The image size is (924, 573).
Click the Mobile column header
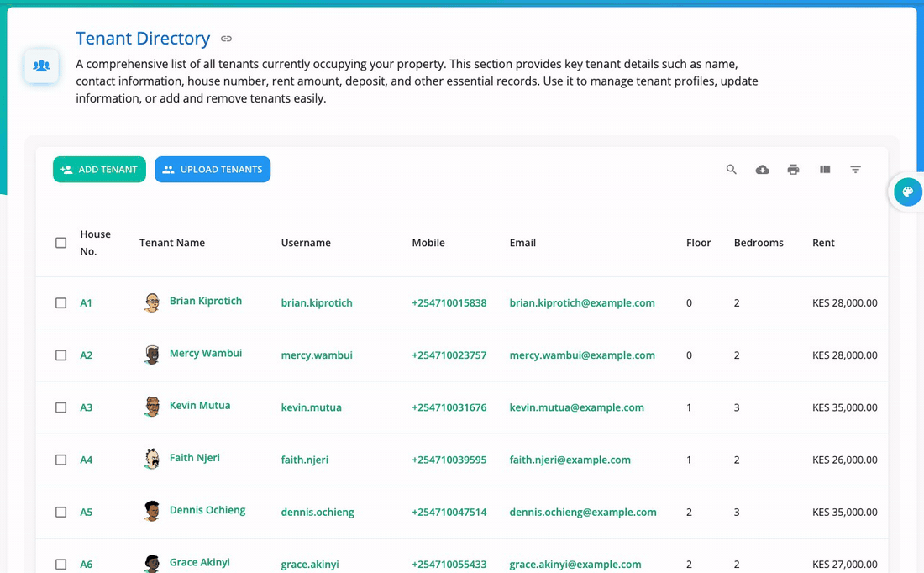tap(428, 243)
